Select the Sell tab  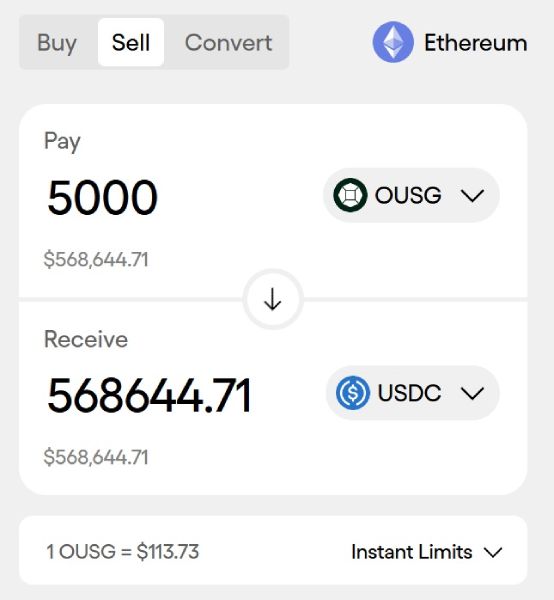(x=131, y=42)
